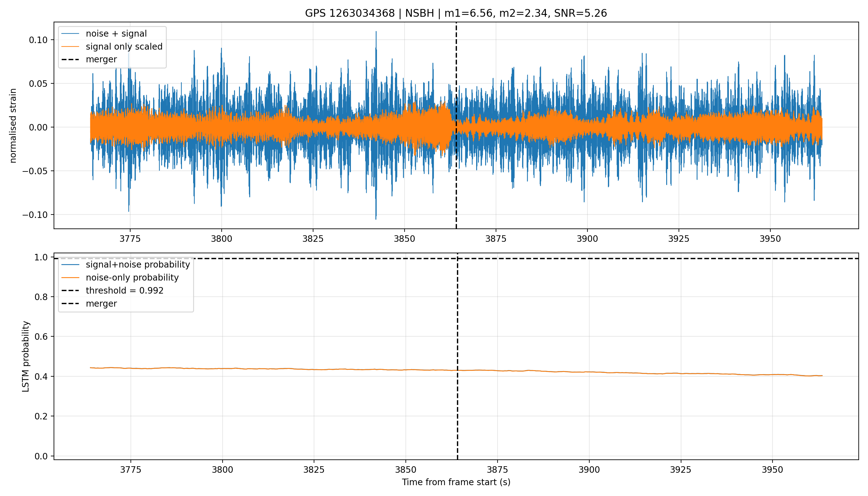Click the 3950 tick label on top plot
This screenshot has height=496, width=868.
tap(770, 239)
